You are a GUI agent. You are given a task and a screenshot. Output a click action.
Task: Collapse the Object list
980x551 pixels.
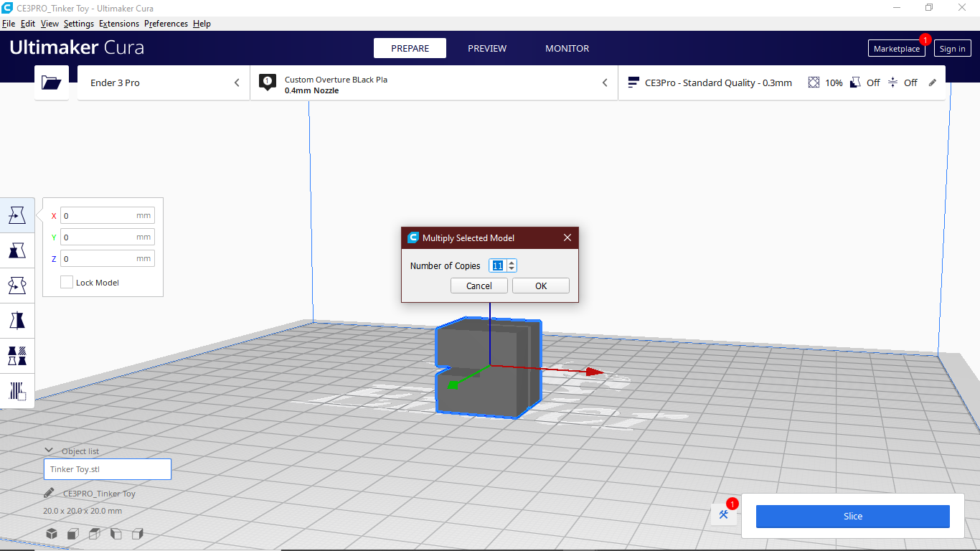[49, 451]
